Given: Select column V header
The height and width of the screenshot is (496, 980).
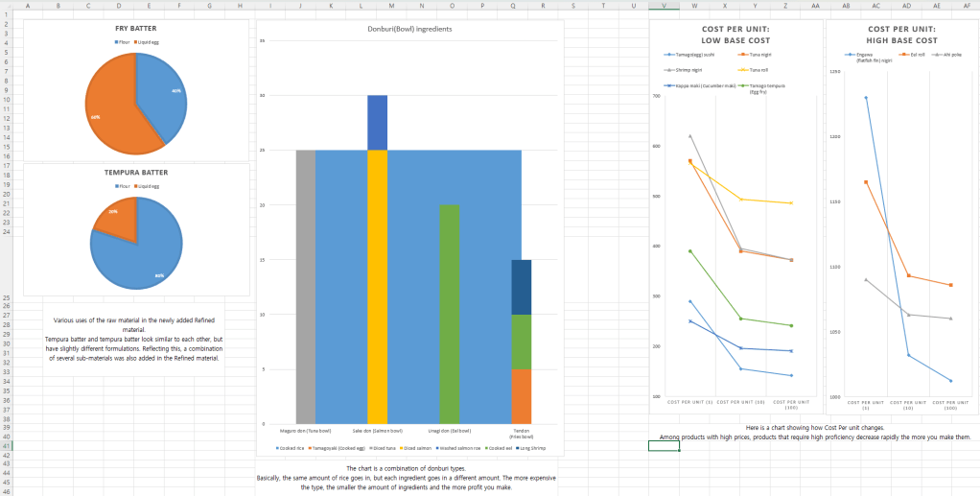Looking at the screenshot, I should click(x=664, y=5).
